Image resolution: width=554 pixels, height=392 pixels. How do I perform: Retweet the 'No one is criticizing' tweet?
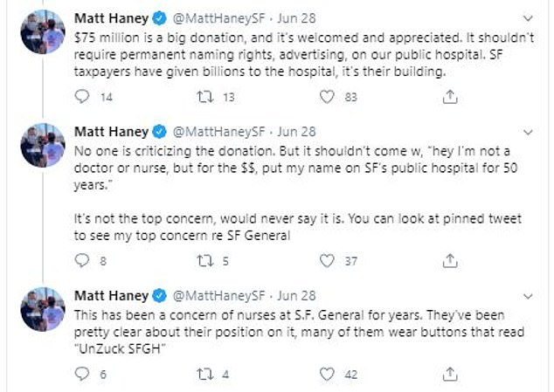point(207,260)
